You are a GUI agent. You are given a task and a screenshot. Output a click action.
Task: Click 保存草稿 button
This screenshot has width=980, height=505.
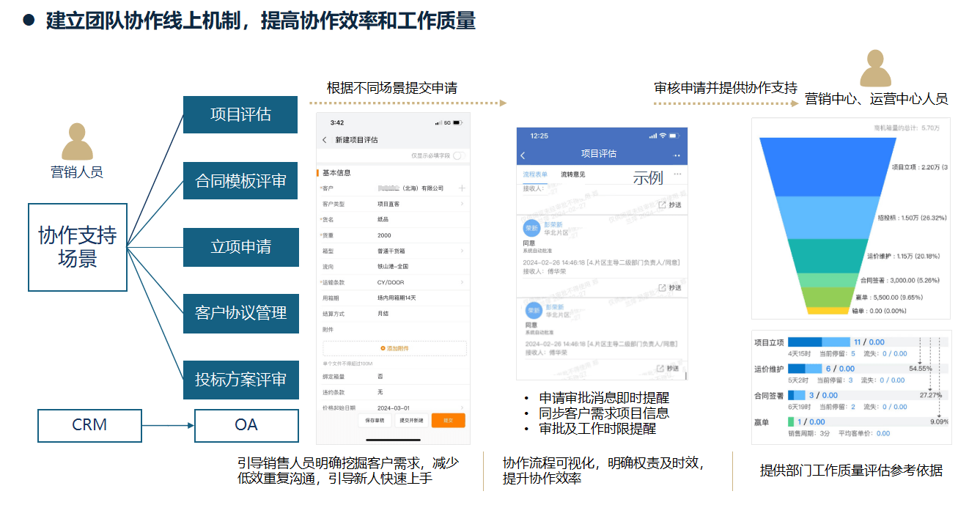tap(373, 421)
